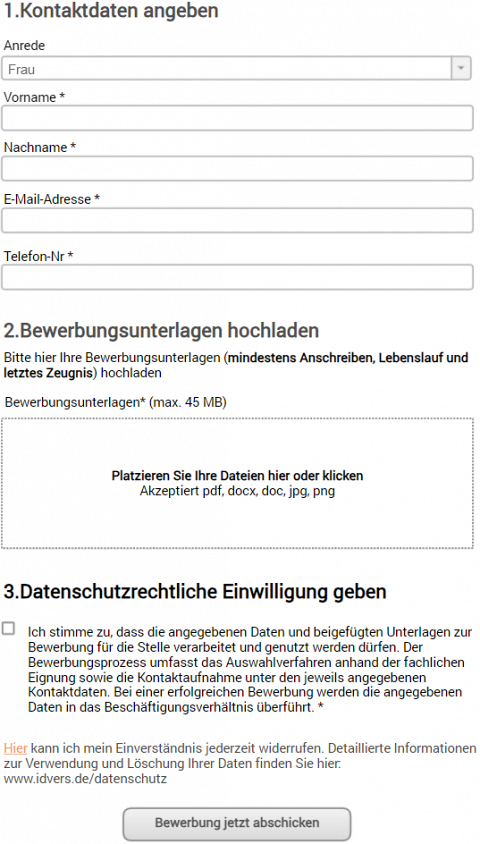Click the 'Anrede' label above the dropdown
The image size is (480, 844).
point(24,46)
